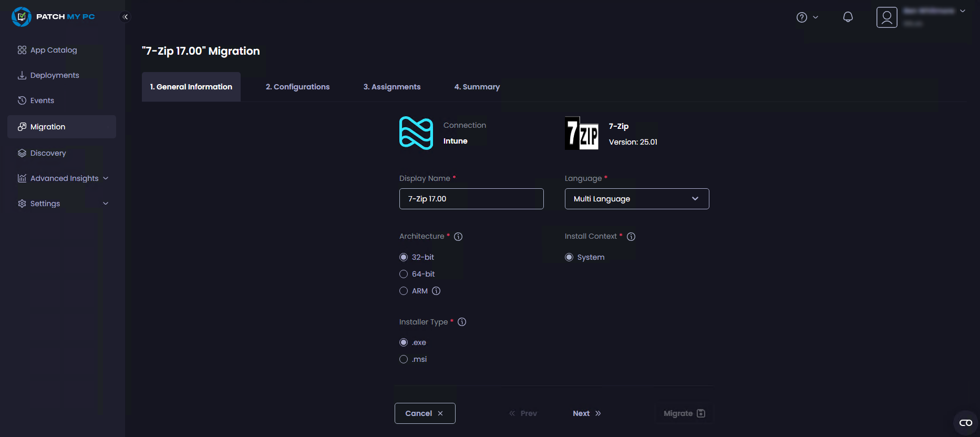Open the chat widget in bottom corner
The width and height of the screenshot is (980, 437).
[x=965, y=423]
